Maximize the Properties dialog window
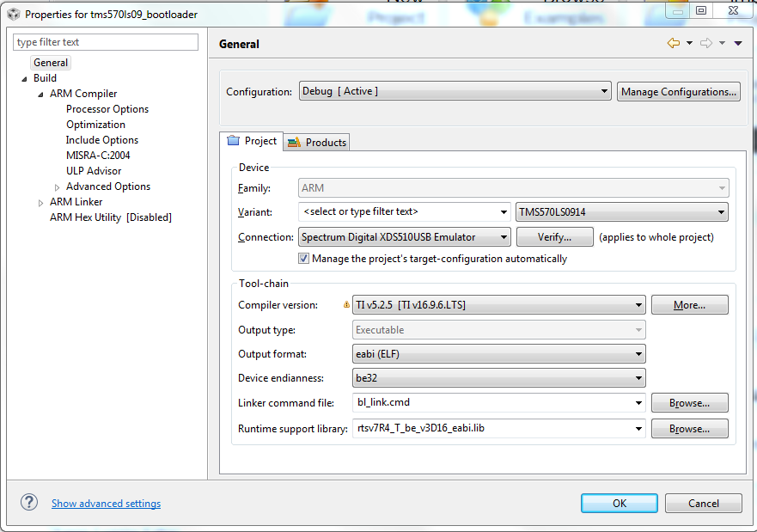The height and width of the screenshot is (532, 757). coord(701,10)
